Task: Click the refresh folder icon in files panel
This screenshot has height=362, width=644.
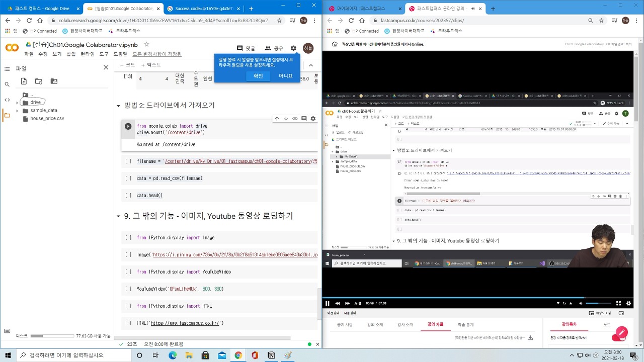Action: 39,81
